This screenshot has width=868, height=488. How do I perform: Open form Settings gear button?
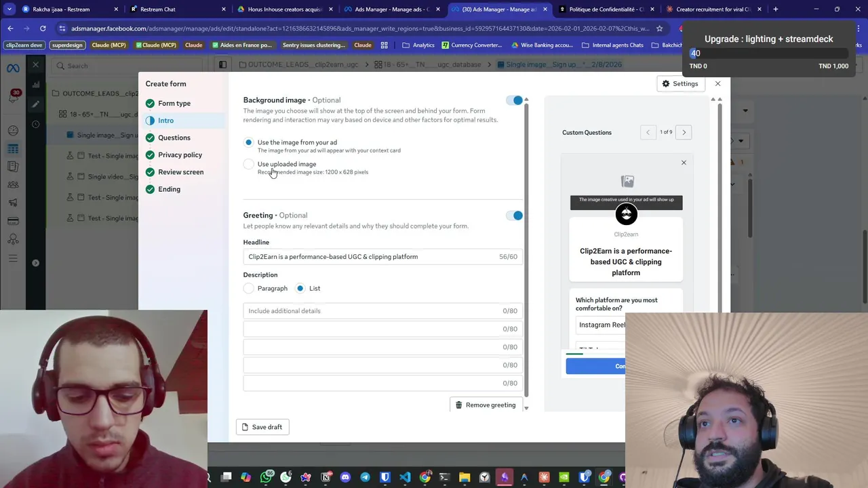tap(680, 83)
